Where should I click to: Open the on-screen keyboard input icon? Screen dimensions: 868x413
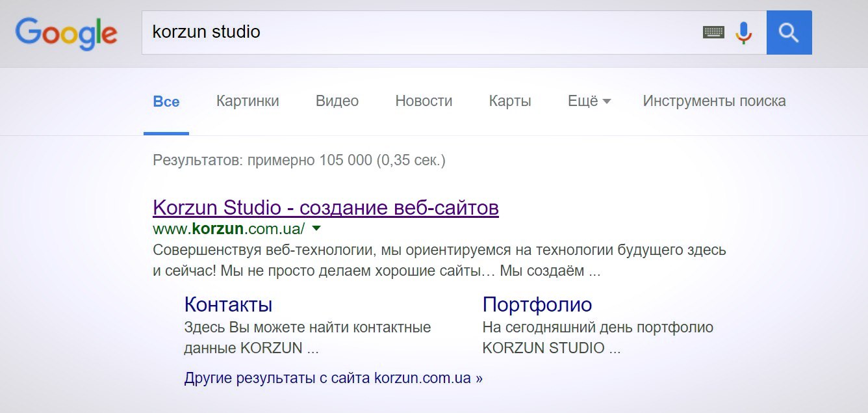coord(713,31)
